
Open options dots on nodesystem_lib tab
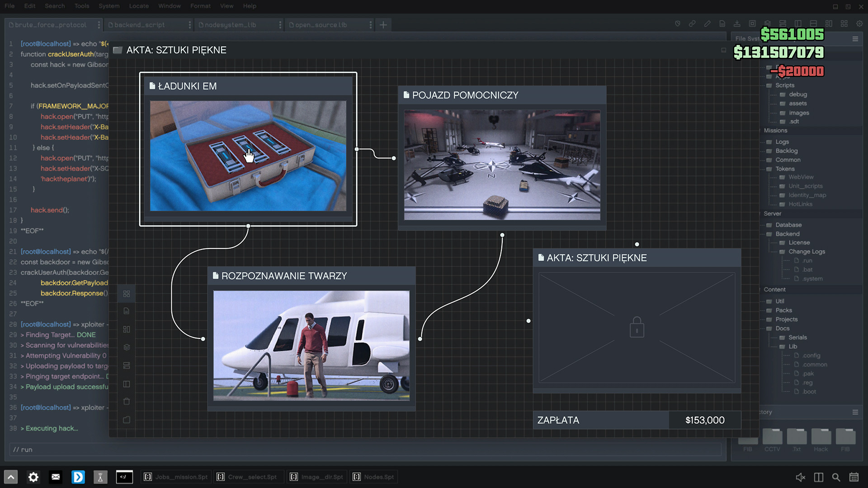[x=280, y=25]
